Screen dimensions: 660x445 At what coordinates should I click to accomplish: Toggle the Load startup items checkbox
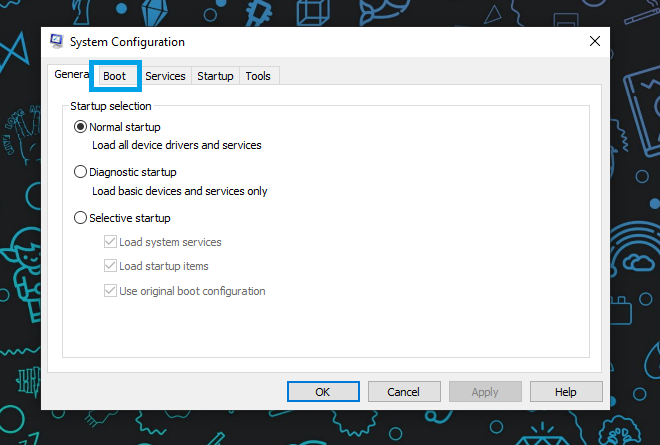[110, 266]
